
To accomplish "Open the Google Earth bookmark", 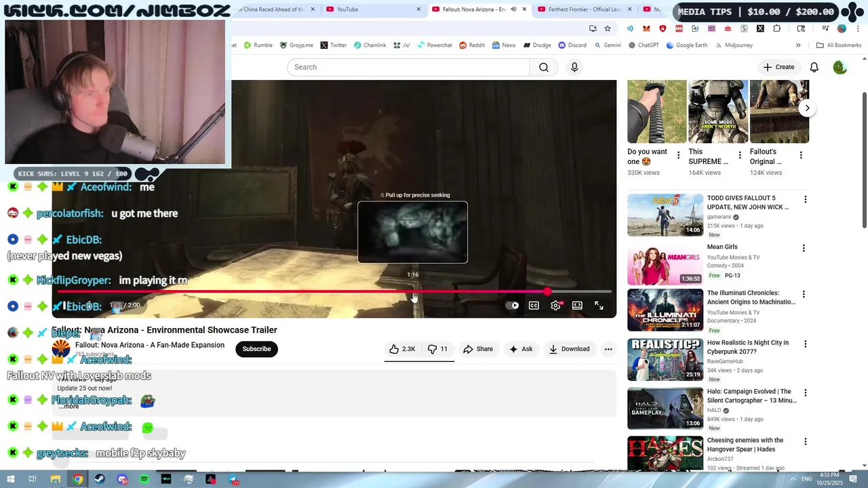I will point(687,45).
